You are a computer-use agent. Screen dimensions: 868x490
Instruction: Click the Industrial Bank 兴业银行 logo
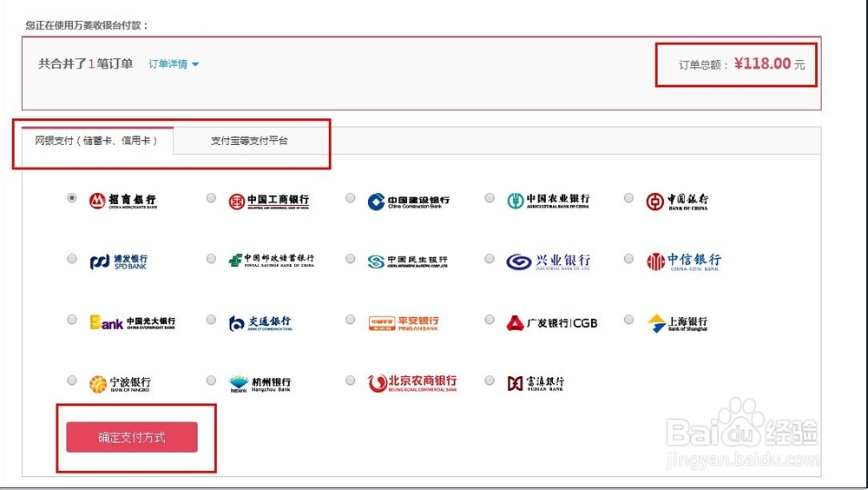[548, 262]
